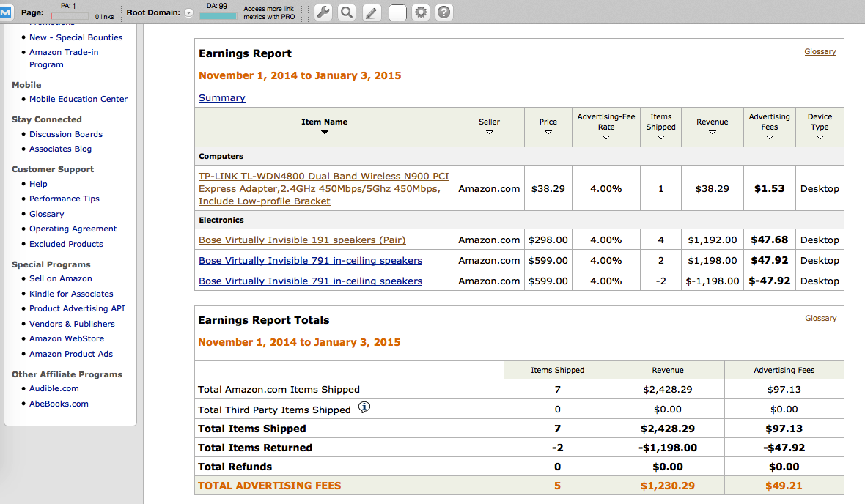Sort by Advertising Fees arrow in Earnings Report

coord(770,137)
